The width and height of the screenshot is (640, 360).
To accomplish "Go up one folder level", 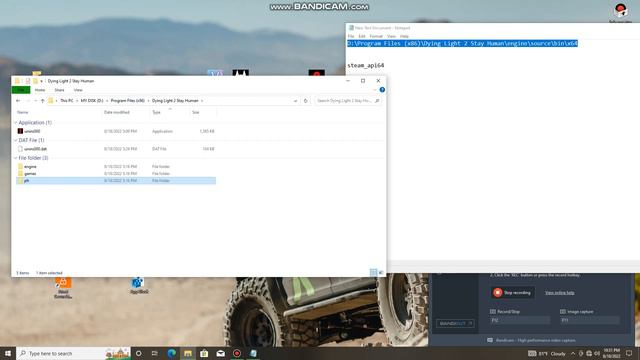I will 42,101.
